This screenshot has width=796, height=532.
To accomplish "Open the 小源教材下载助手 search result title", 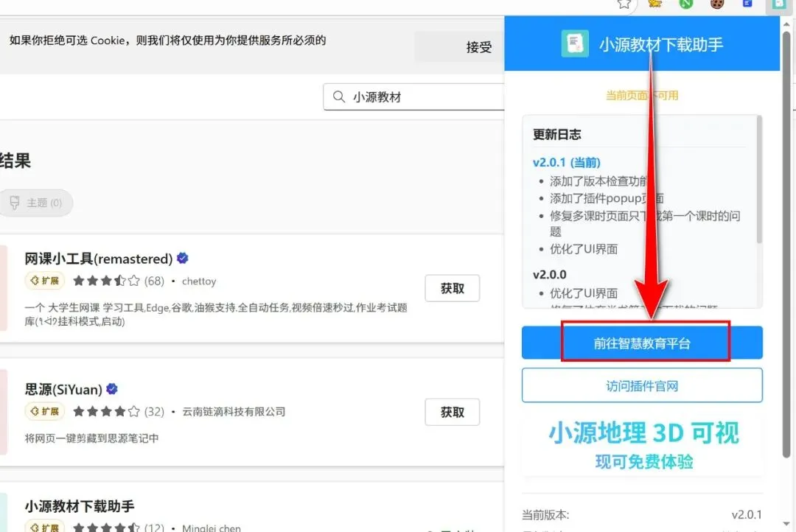I will 79,506.
